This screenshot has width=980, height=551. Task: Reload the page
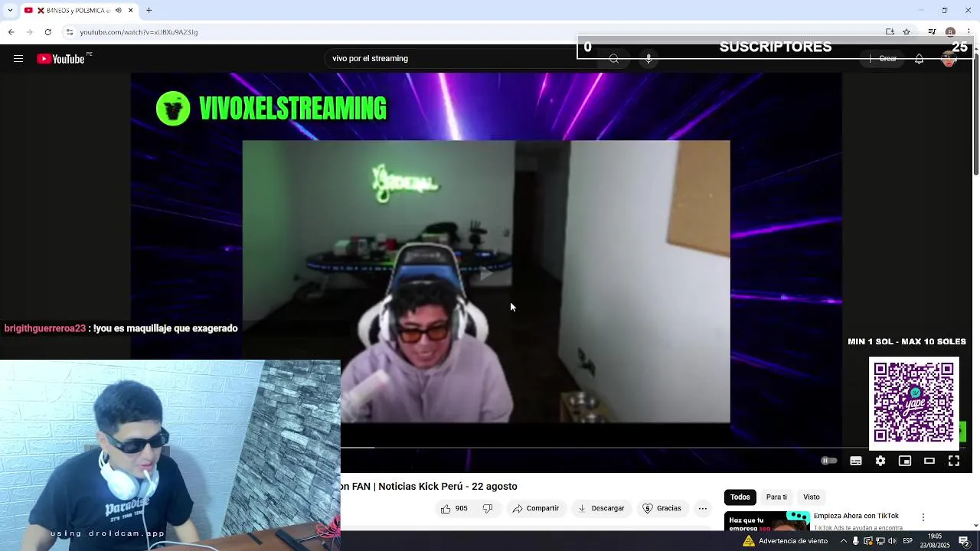(x=47, y=32)
